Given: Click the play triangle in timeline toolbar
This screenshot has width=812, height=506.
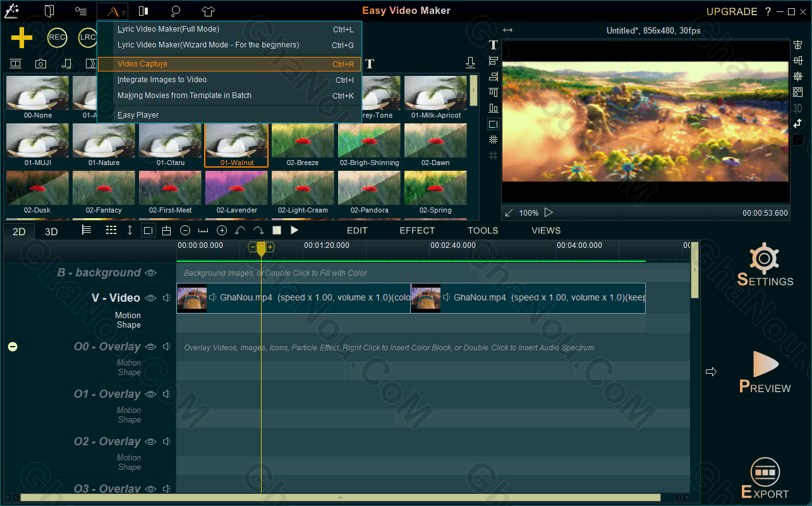Looking at the screenshot, I should pyautogui.click(x=294, y=230).
